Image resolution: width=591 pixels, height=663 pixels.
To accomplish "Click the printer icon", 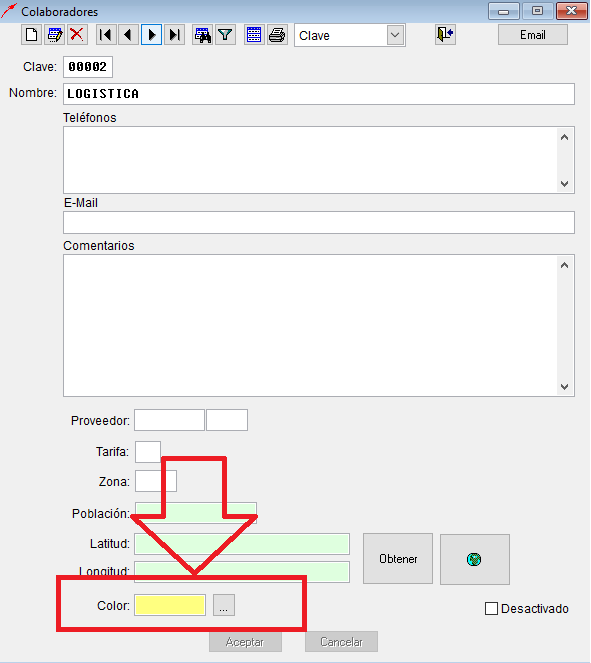I will point(277,35).
